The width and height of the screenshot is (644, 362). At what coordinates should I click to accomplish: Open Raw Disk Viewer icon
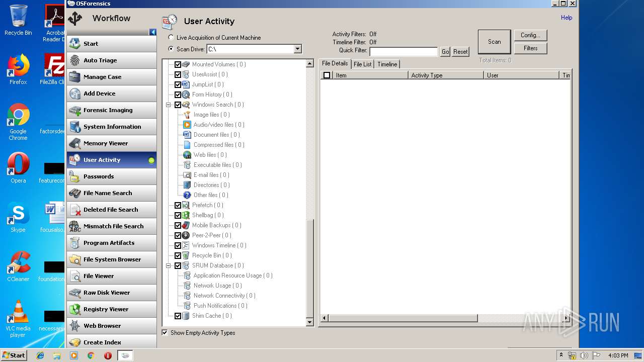point(75,293)
